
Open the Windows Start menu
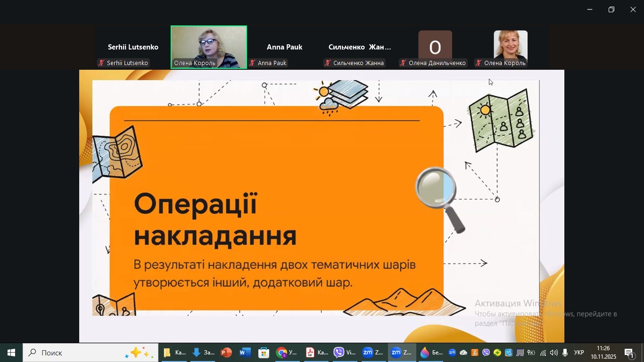click(x=11, y=353)
